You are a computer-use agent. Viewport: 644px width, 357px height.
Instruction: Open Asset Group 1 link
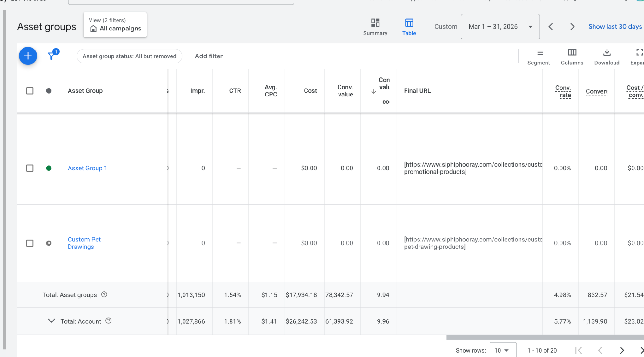(87, 168)
